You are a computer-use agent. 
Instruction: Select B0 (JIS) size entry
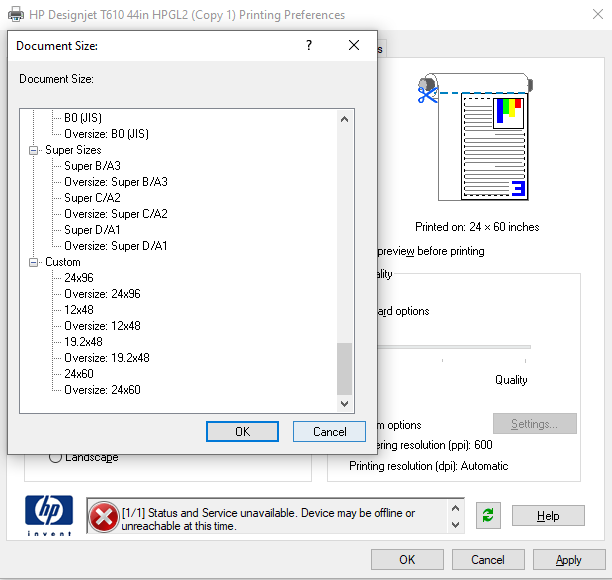point(84,118)
